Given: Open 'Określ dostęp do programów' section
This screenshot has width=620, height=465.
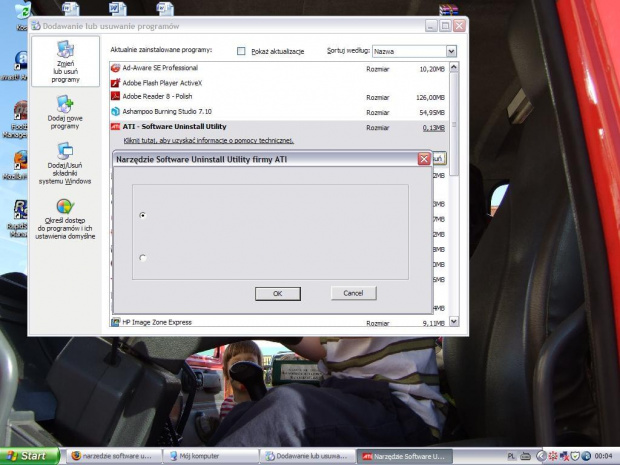Looking at the screenshot, I should click(x=65, y=219).
